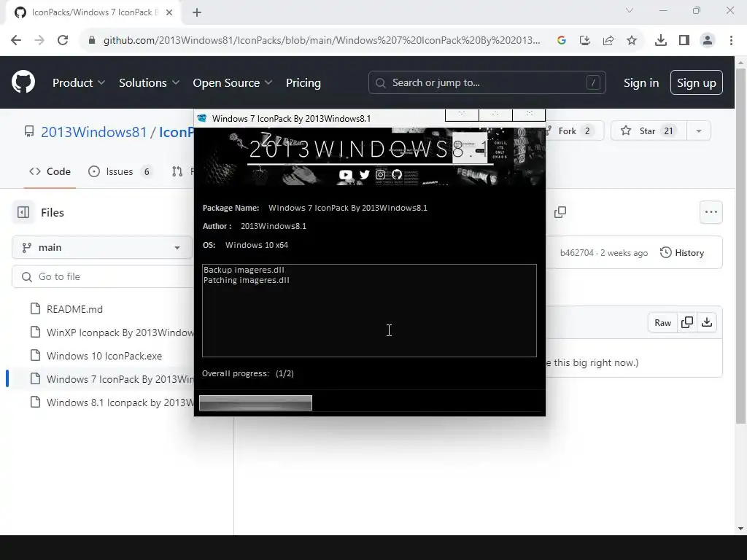The width and height of the screenshot is (747, 560).
Task: Click the address bar URL
Action: click(322, 41)
